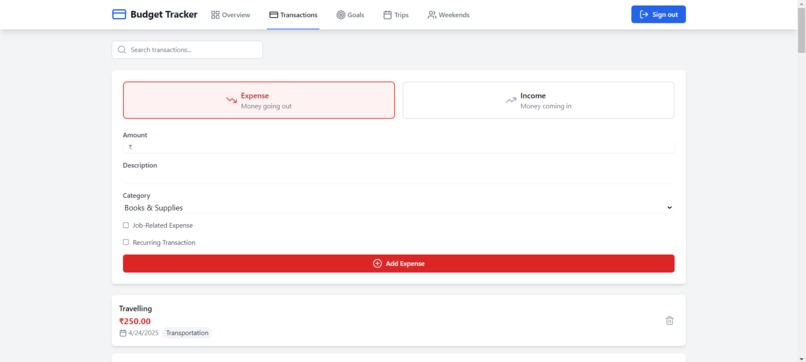806x362 pixels.
Task: Click the Budget Tracker title
Action: 163,14
